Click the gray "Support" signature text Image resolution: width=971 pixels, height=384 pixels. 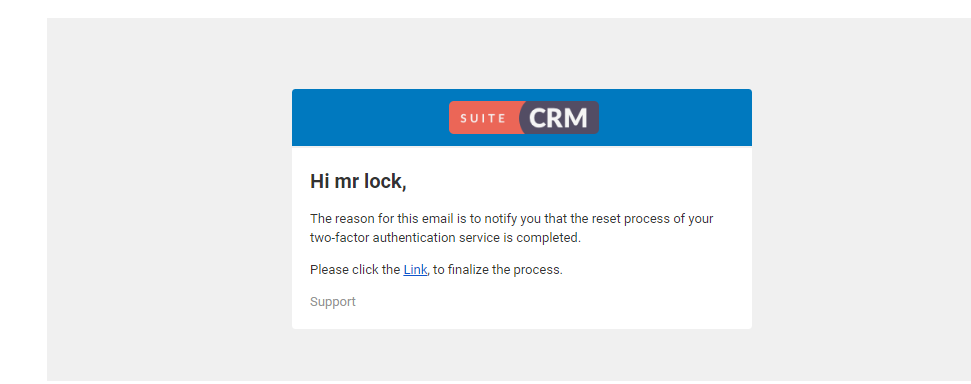333,302
